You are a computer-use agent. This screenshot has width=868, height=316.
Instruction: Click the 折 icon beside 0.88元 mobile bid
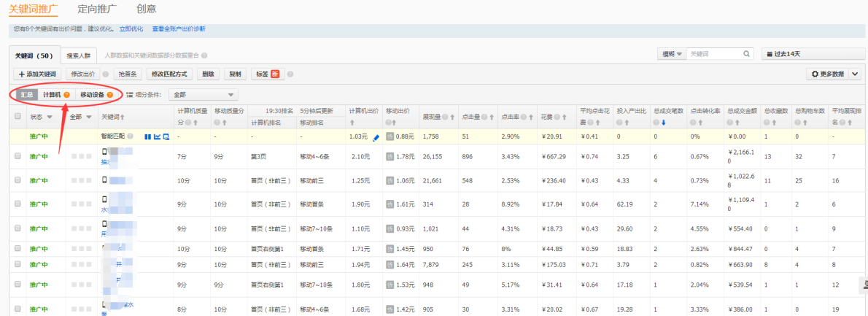coord(390,136)
